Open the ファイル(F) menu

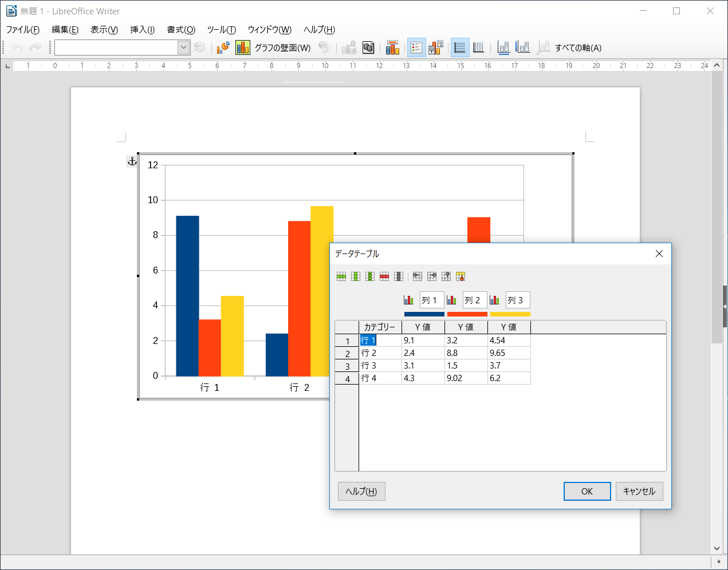pos(23,30)
